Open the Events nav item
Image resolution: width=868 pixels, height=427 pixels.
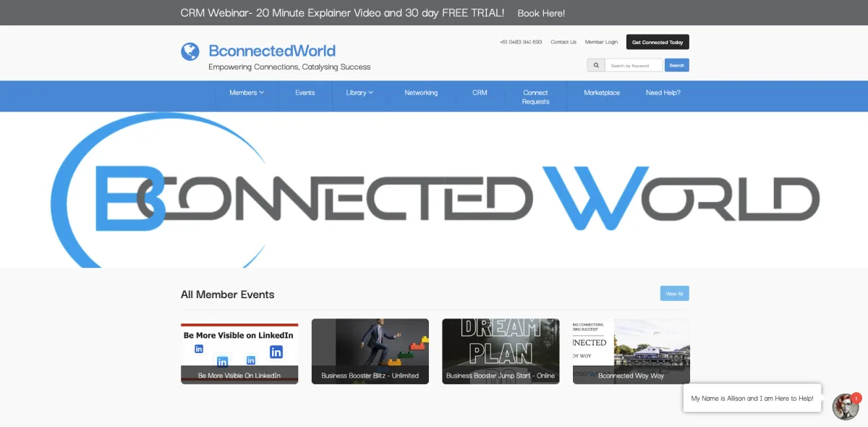click(305, 93)
